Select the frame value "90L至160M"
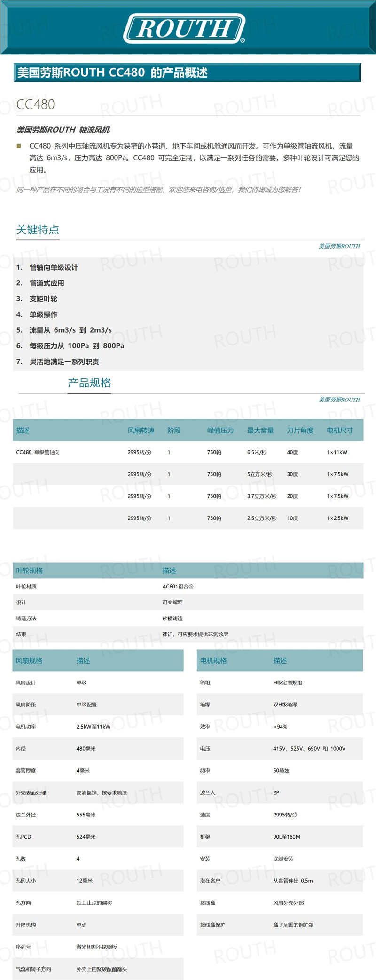This screenshot has width=376, height=980. click(287, 837)
